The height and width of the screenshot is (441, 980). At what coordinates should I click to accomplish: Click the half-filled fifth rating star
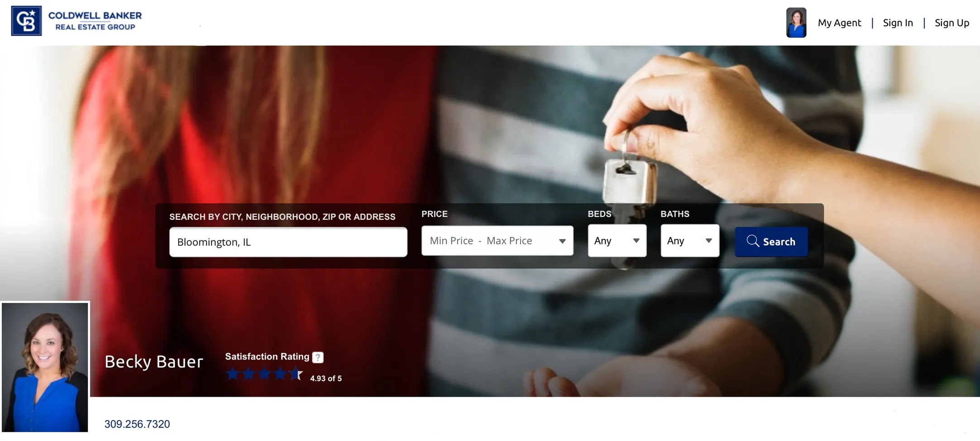click(296, 374)
